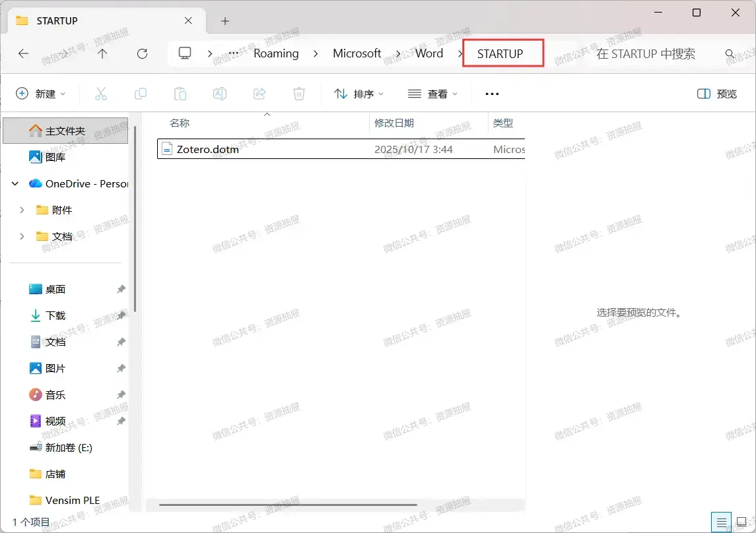Screen dimensions: 756x533
Task: Click the Paste clipboard icon
Action: (180, 94)
